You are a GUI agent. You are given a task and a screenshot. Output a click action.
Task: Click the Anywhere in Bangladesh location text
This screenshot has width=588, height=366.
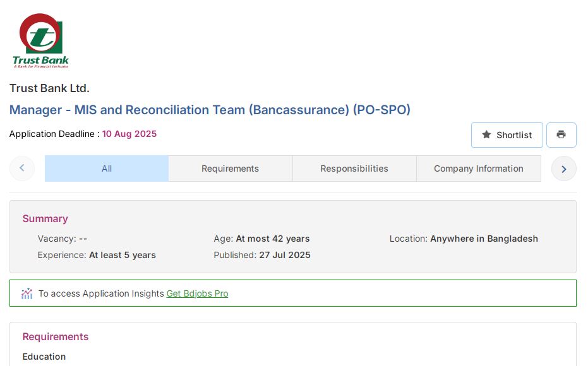(x=484, y=239)
